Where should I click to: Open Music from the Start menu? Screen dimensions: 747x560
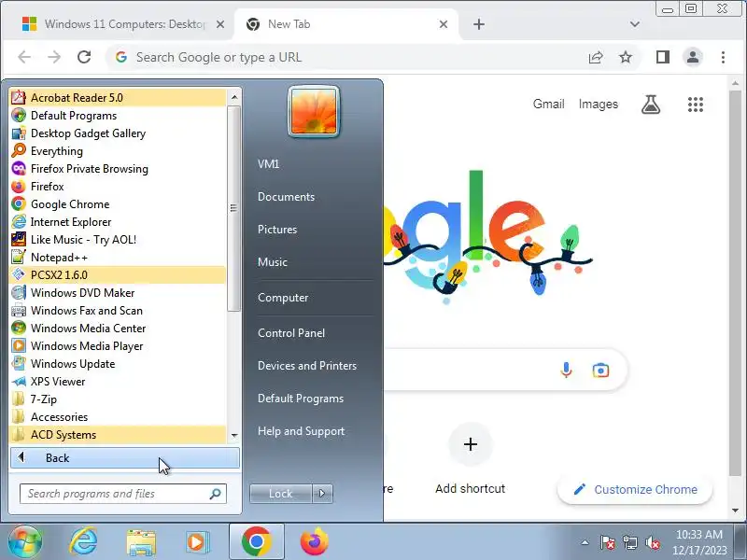273,262
